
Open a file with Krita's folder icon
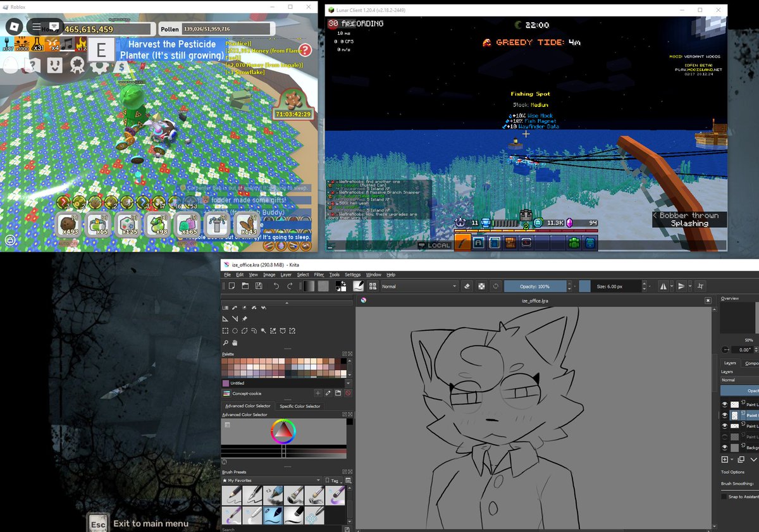click(245, 286)
